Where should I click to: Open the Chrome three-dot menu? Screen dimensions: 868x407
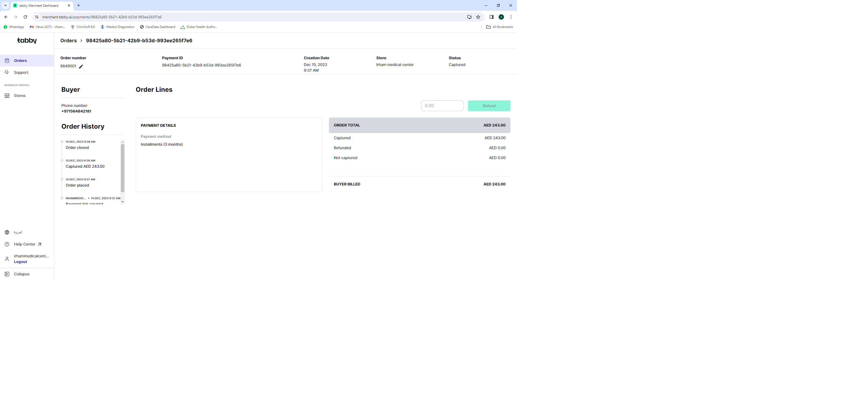(511, 17)
